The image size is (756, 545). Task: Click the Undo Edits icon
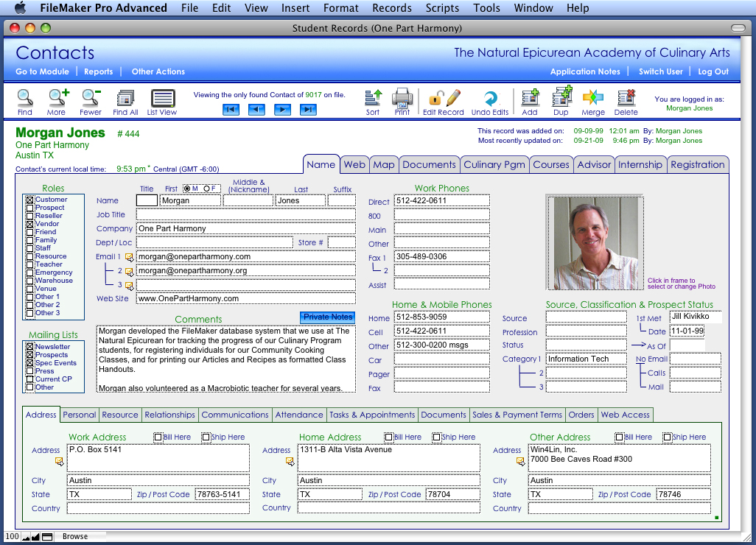tap(490, 98)
